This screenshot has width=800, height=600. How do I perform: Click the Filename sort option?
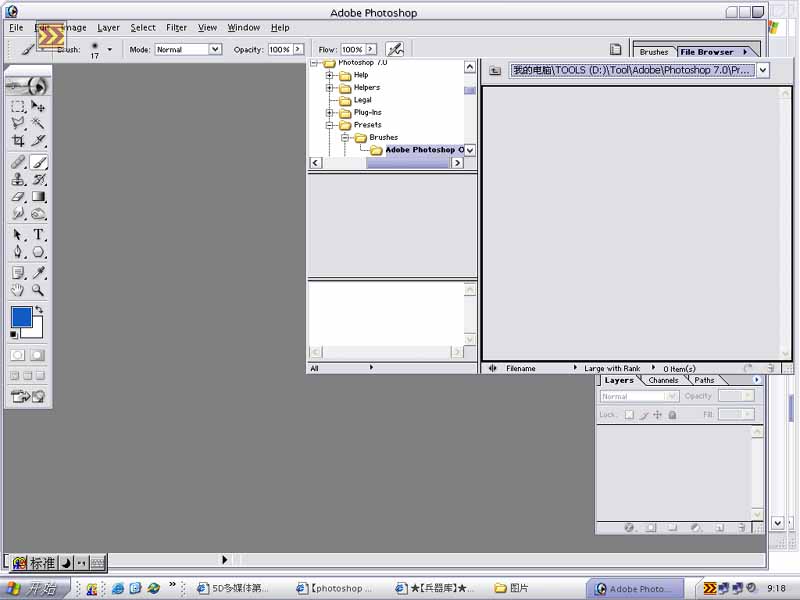pos(521,368)
